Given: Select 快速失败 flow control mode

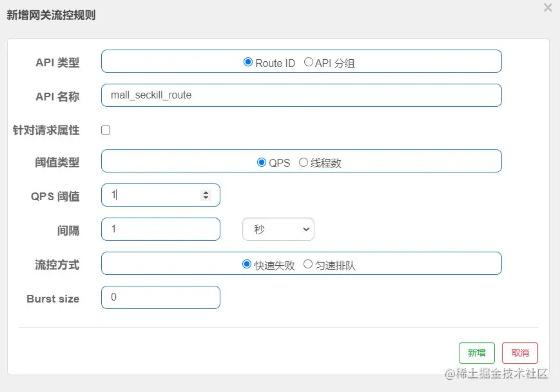Looking at the screenshot, I should click(246, 264).
